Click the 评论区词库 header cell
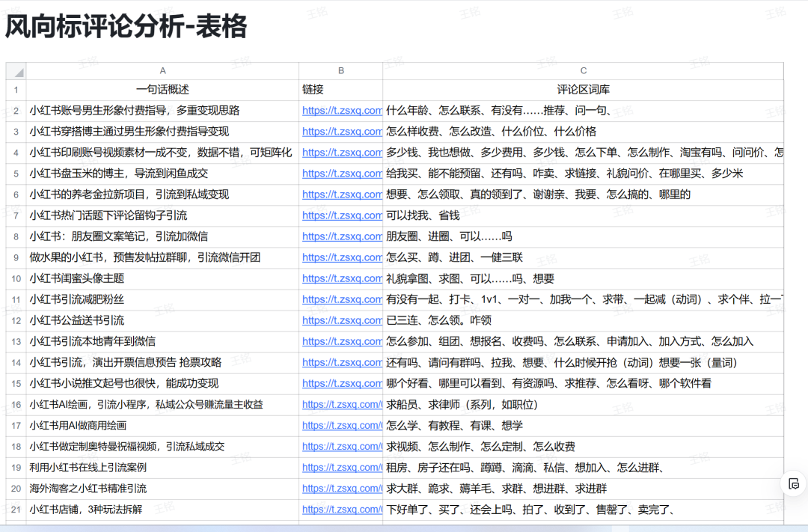 coord(583,90)
